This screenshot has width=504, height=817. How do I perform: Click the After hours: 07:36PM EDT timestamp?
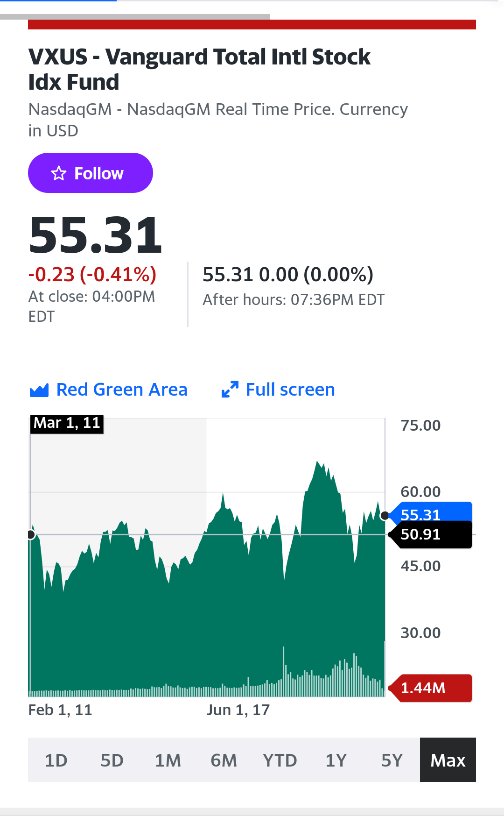[x=294, y=300]
